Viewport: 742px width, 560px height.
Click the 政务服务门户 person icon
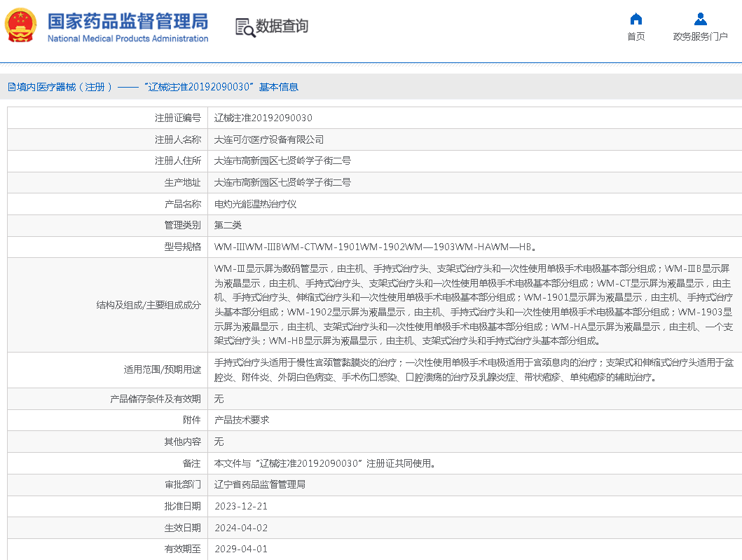pos(700,19)
